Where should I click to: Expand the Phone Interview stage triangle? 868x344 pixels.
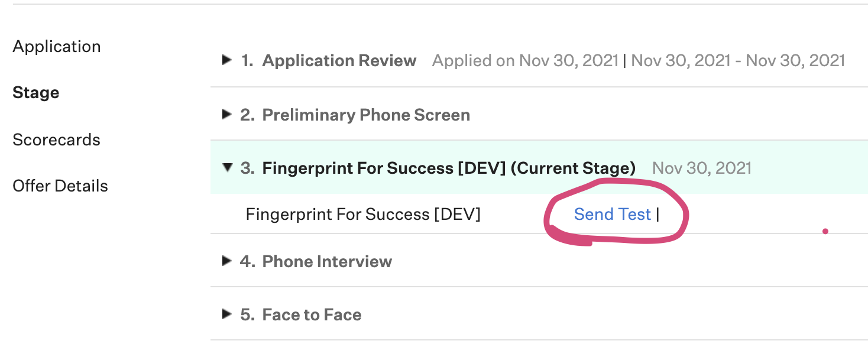pyautogui.click(x=226, y=261)
